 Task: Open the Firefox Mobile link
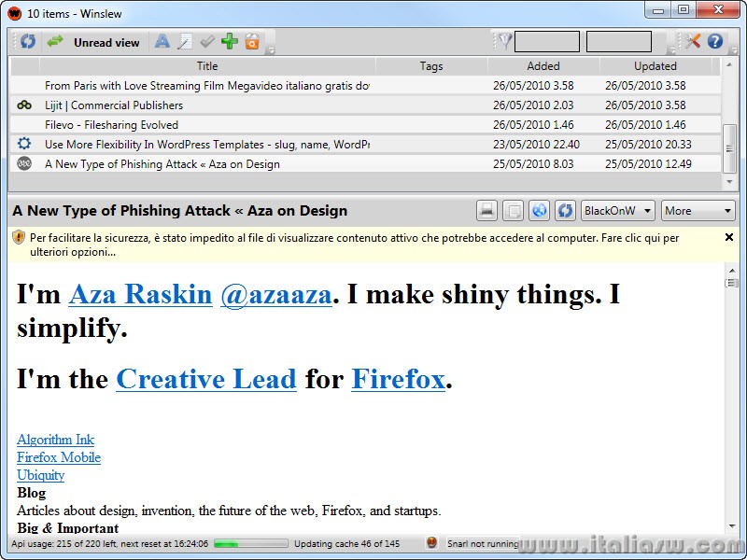[59, 457]
